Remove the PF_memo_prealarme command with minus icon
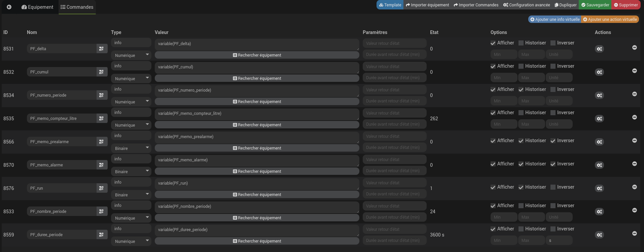Image resolution: width=644 pixels, height=252 pixels. [634, 140]
